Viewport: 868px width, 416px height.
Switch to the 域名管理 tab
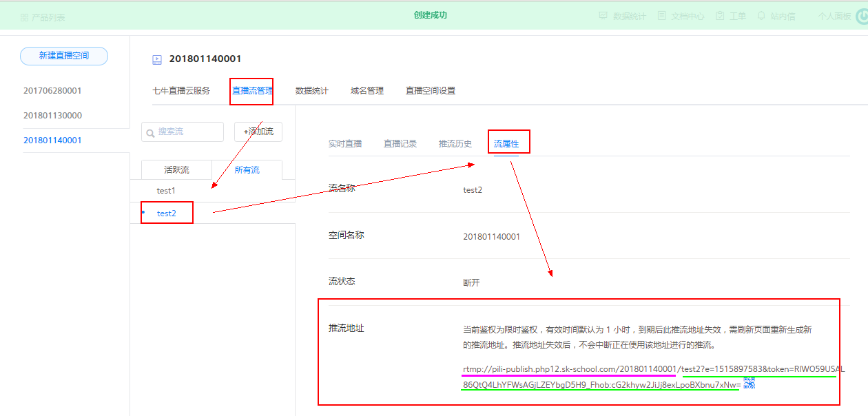pos(367,91)
